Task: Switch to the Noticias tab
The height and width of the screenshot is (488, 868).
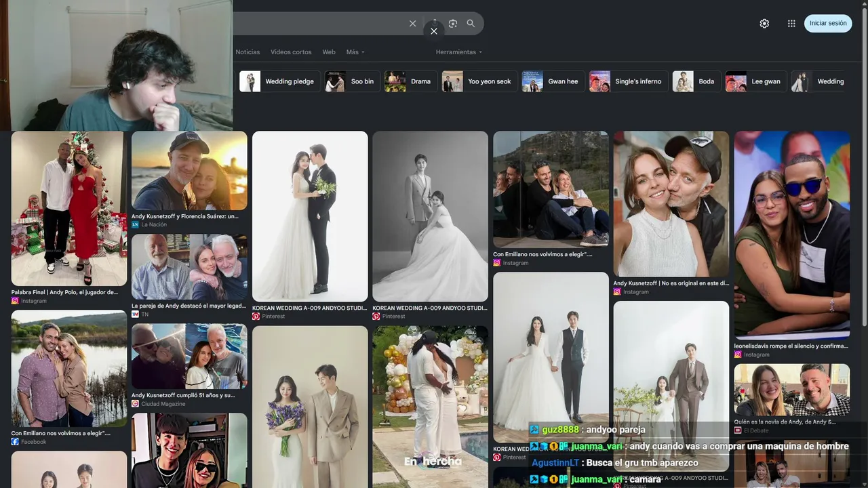Action: (x=248, y=52)
